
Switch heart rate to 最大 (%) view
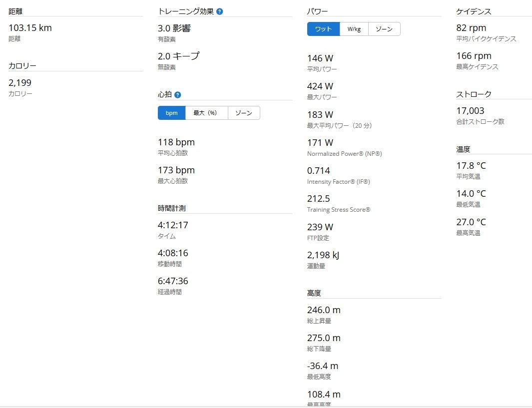click(207, 113)
